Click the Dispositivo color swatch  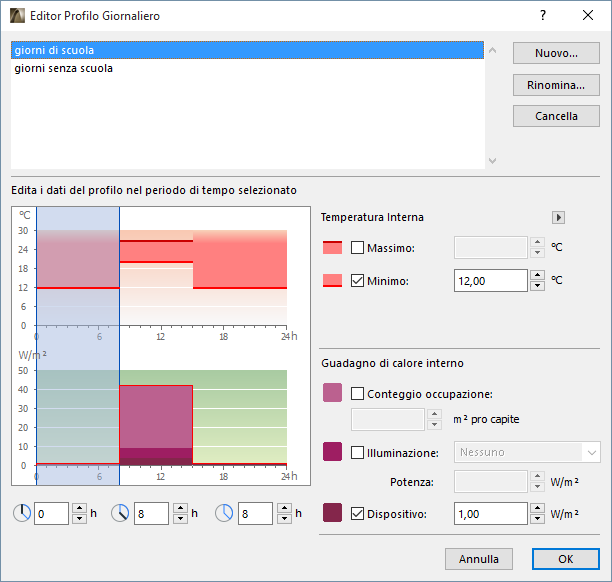pyautogui.click(x=333, y=513)
